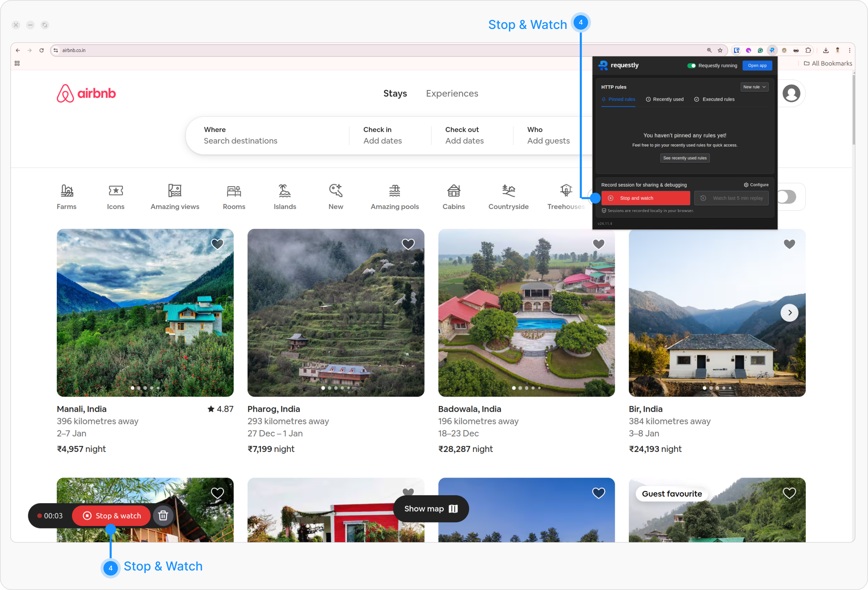Select the Amazing pools category icon
The width and height of the screenshot is (868, 590).
point(395,191)
